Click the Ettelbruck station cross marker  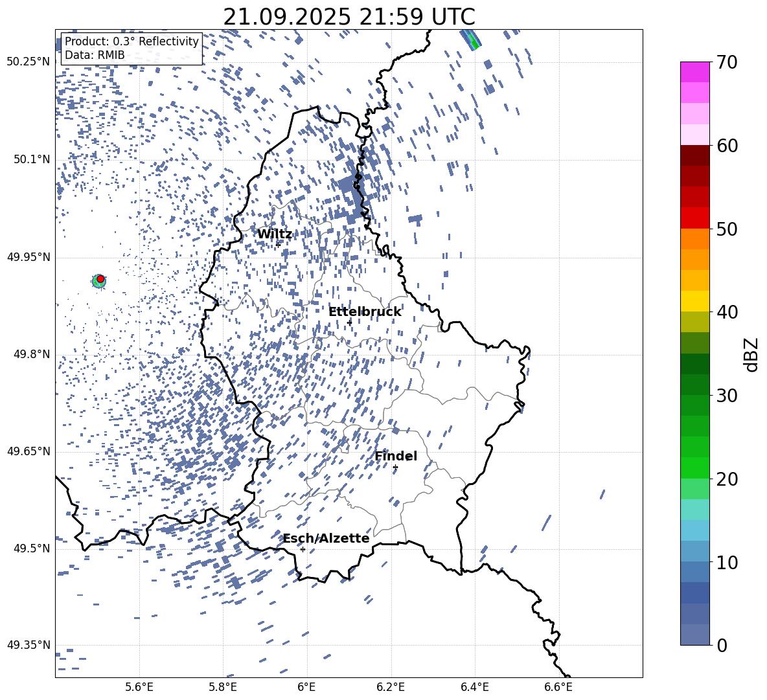click(349, 322)
